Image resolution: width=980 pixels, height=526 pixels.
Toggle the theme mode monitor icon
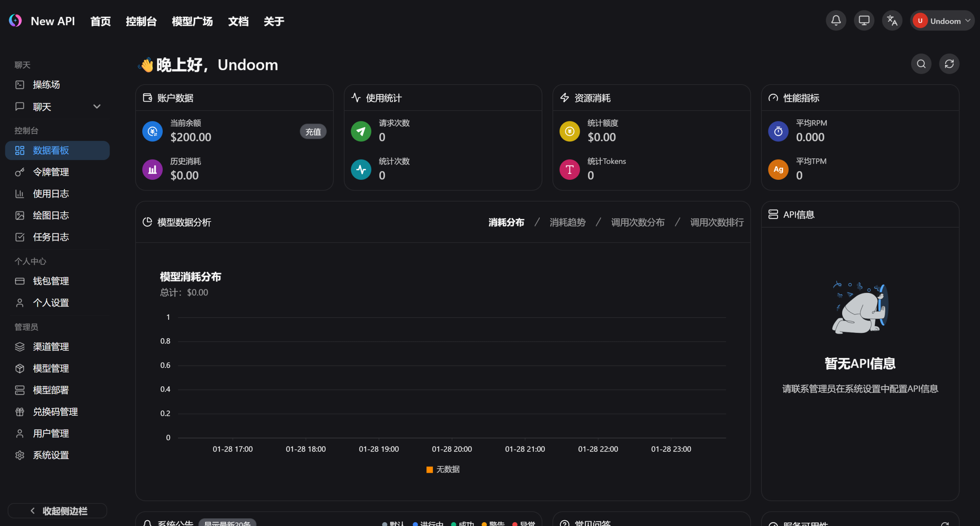click(864, 21)
